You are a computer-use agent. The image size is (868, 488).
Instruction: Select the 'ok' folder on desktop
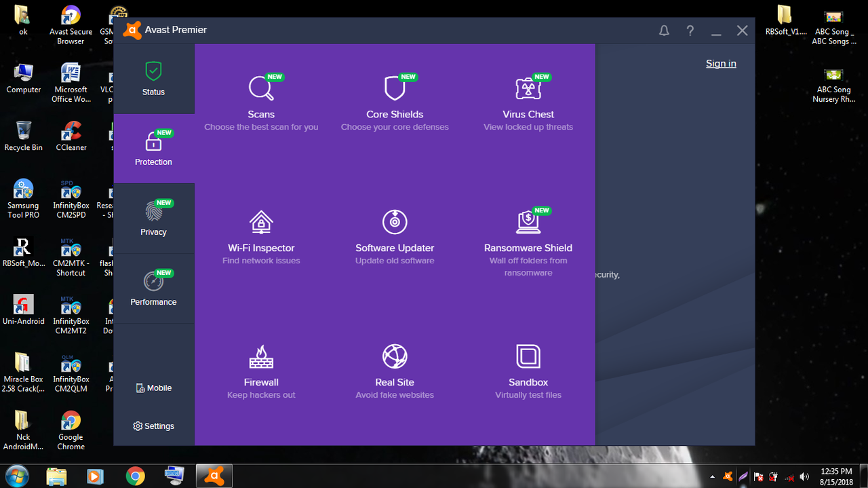pyautogui.click(x=23, y=20)
